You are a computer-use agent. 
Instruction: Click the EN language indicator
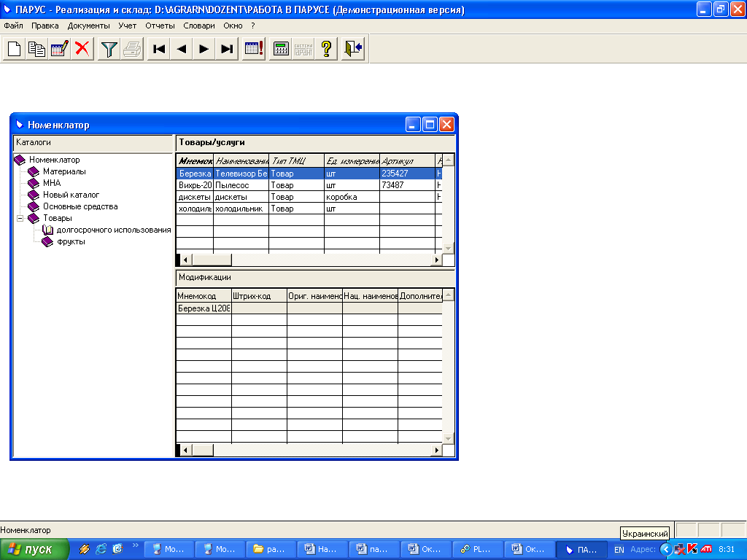tap(619, 550)
